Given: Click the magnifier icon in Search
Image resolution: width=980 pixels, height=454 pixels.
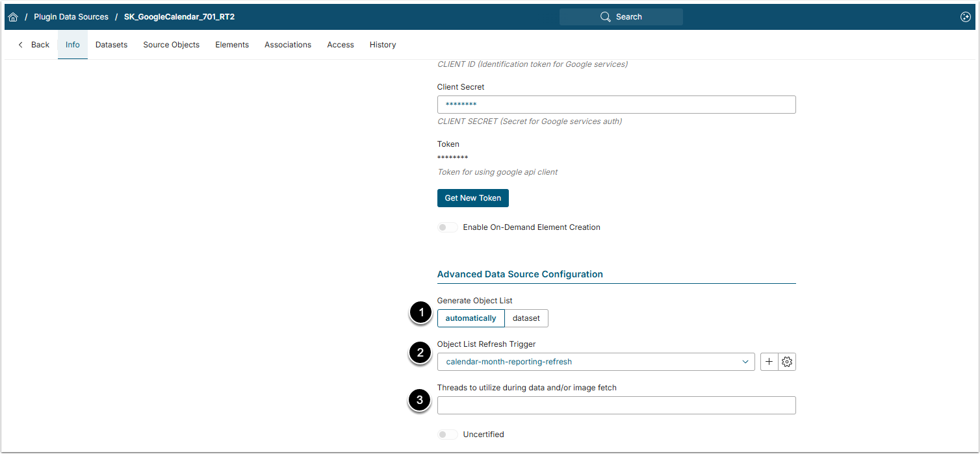Looking at the screenshot, I should tap(606, 17).
